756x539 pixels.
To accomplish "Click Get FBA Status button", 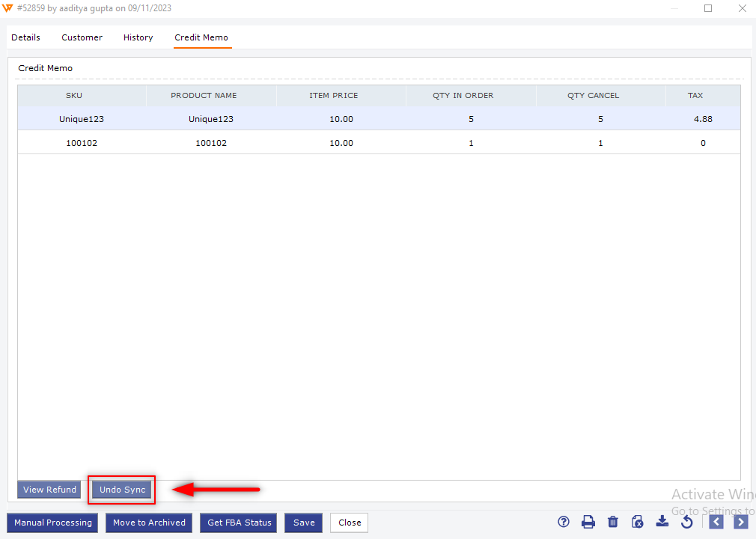I will pyautogui.click(x=239, y=523).
